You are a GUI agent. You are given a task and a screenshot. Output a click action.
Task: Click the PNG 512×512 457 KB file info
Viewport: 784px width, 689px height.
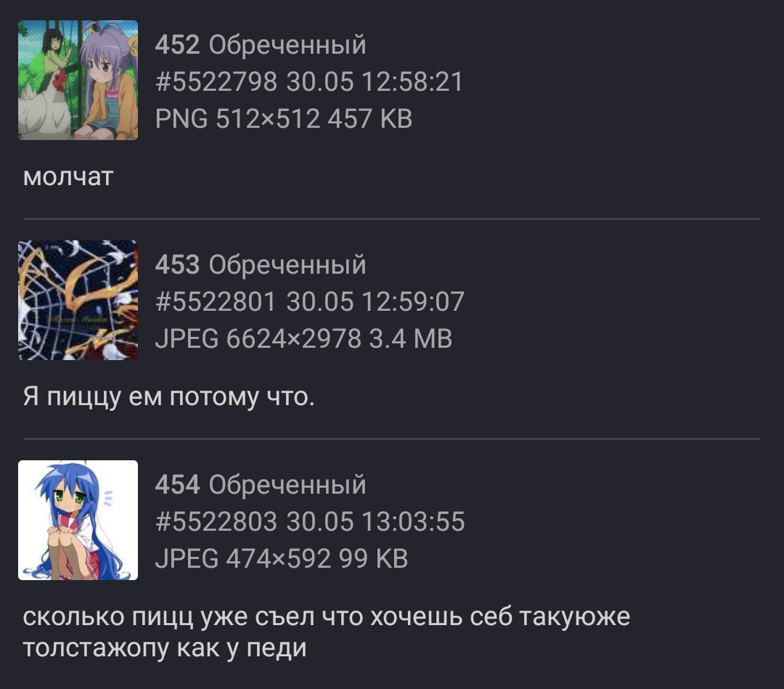coord(284,118)
